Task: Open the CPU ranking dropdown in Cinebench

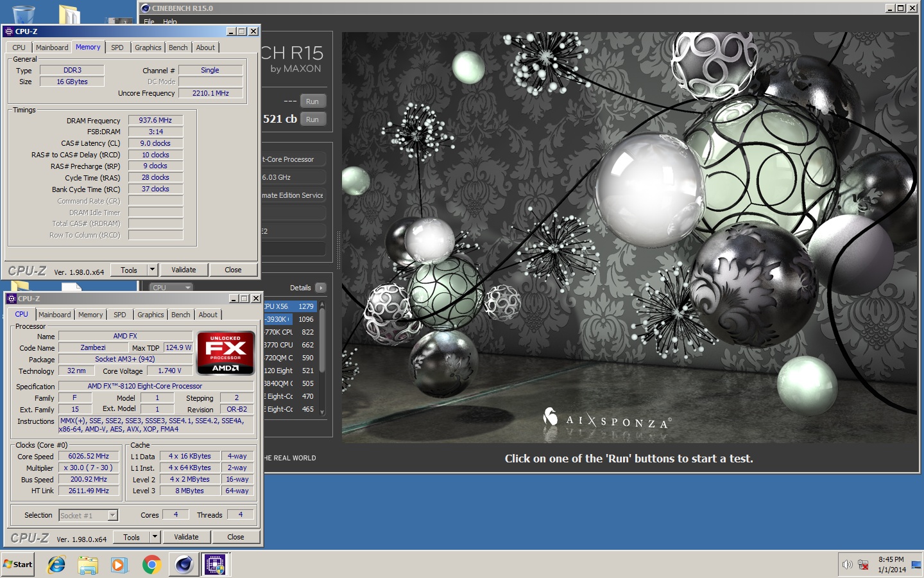Action: pos(171,288)
